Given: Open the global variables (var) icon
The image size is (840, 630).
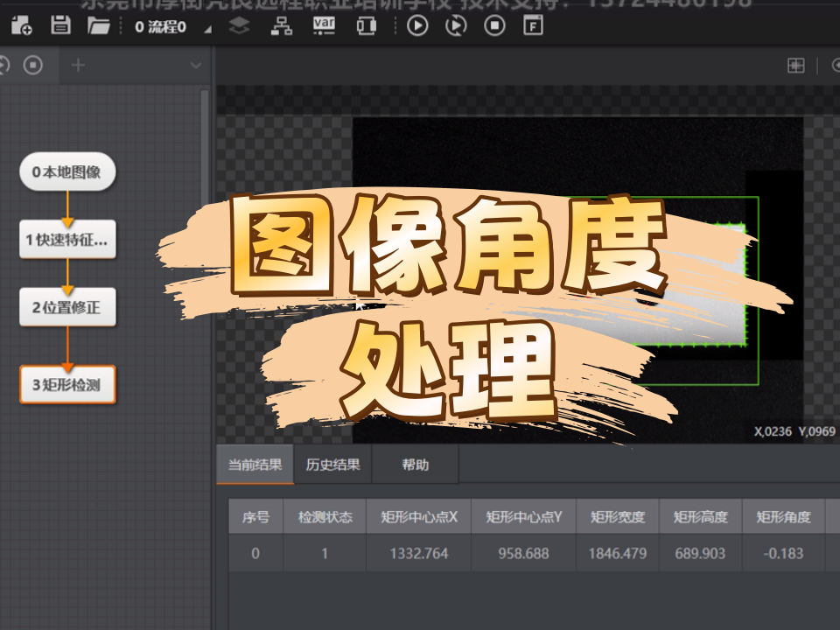Looking at the screenshot, I should pyautogui.click(x=324, y=25).
